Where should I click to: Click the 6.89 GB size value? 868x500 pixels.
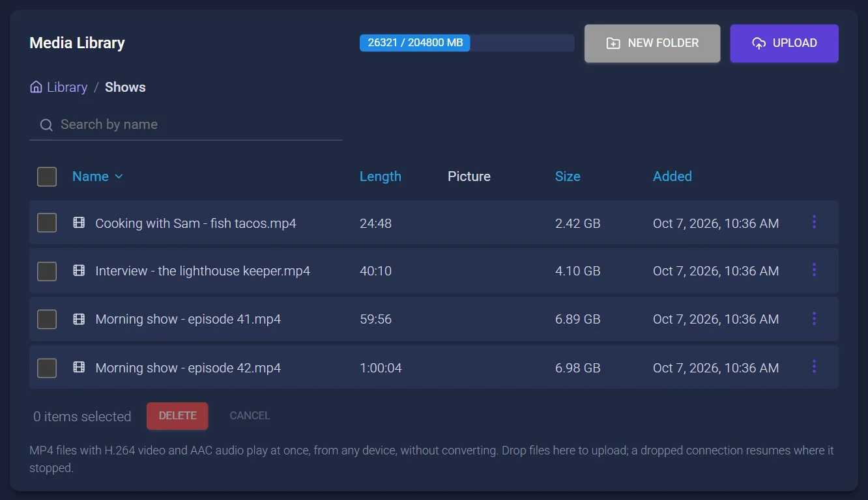[x=578, y=319]
